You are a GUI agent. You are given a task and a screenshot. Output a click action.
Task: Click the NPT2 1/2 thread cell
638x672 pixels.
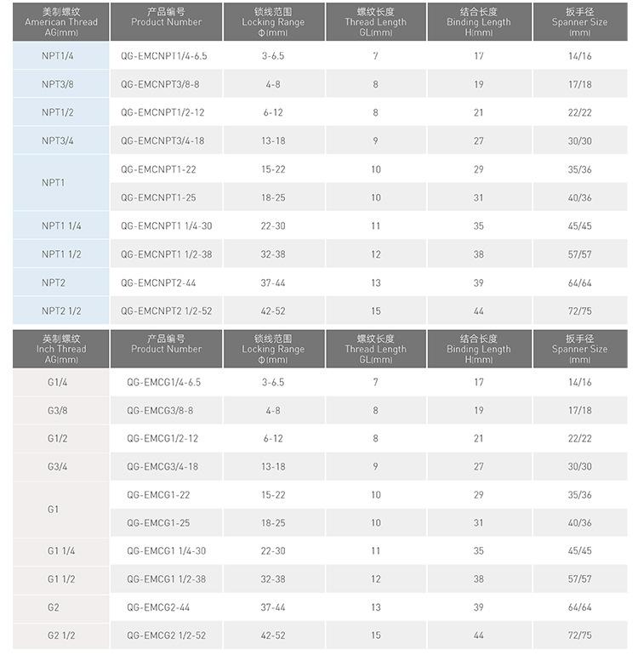(x=61, y=310)
